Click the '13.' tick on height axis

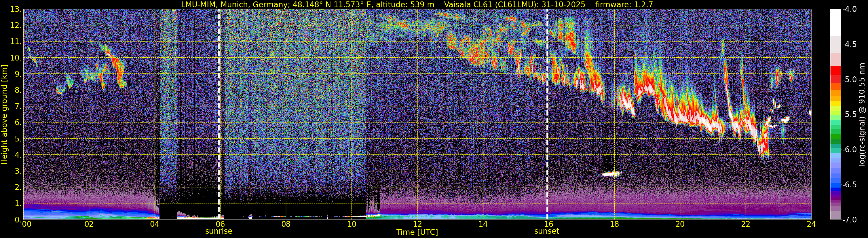click(16, 10)
